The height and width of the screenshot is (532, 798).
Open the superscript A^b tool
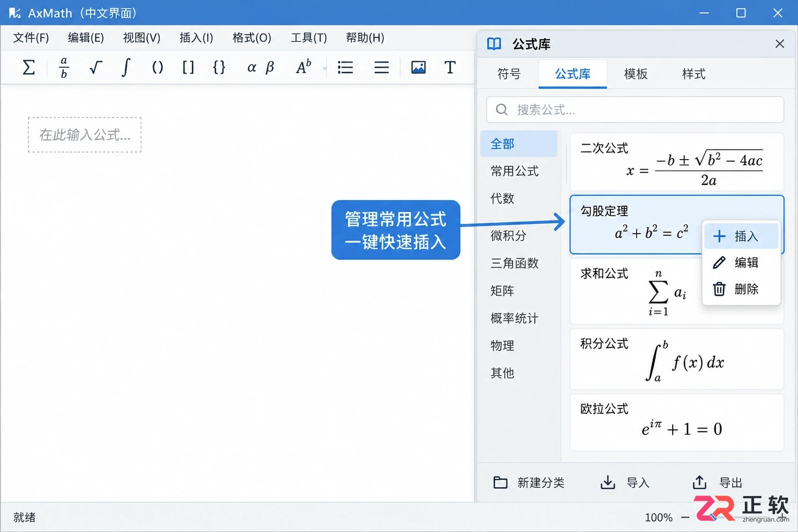tap(303, 67)
